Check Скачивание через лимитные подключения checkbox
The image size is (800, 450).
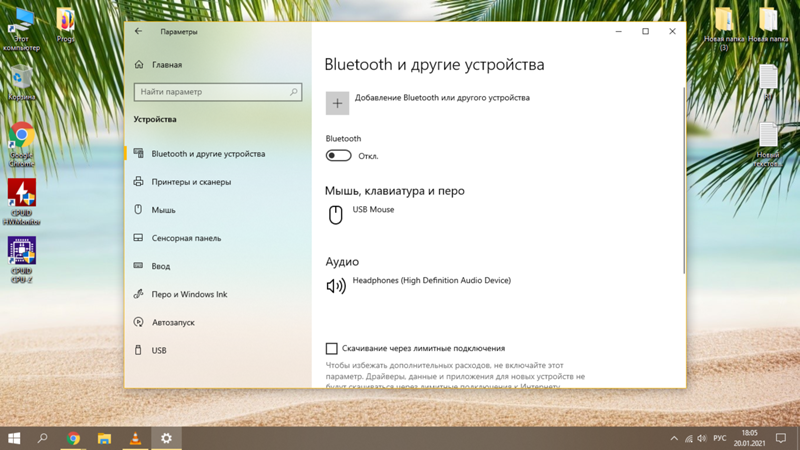(332, 348)
